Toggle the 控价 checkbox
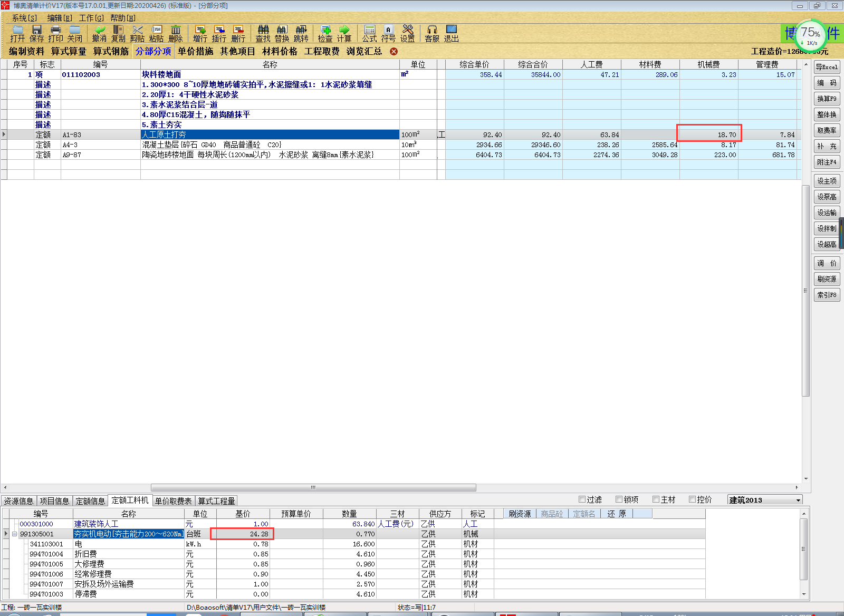The height and width of the screenshot is (616, 844). click(x=693, y=499)
